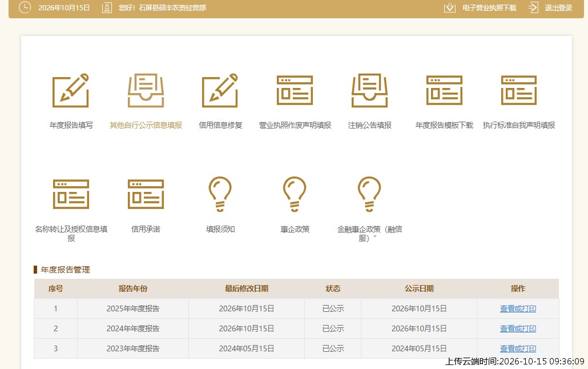Viewport: 588px width, 369px height.
Task: Open the 注销公告填报 icon
Action: tap(369, 90)
